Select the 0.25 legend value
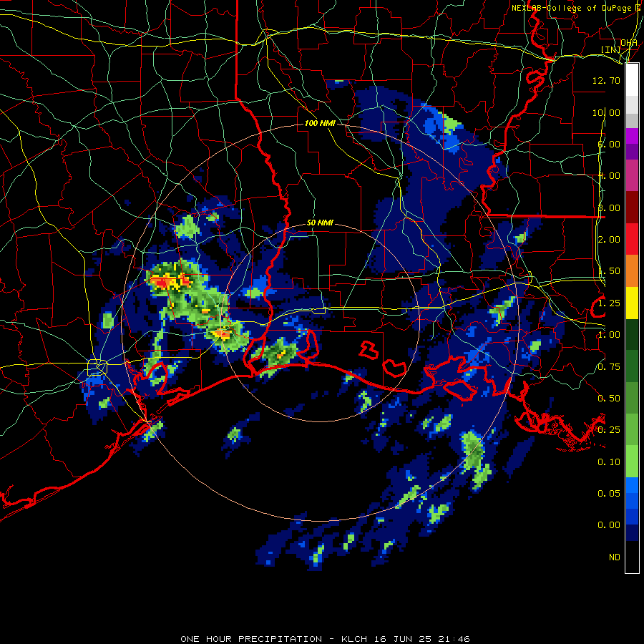Viewport: 644px width, 644px height. [609, 430]
